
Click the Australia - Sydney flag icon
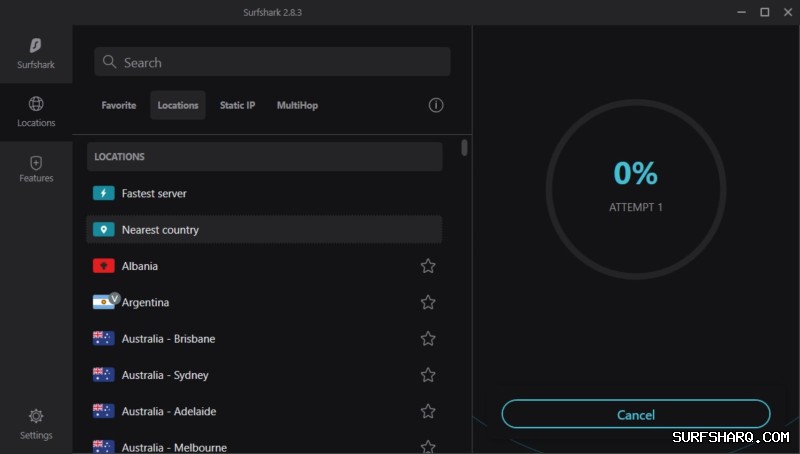pyautogui.click(x=104, y=374)
